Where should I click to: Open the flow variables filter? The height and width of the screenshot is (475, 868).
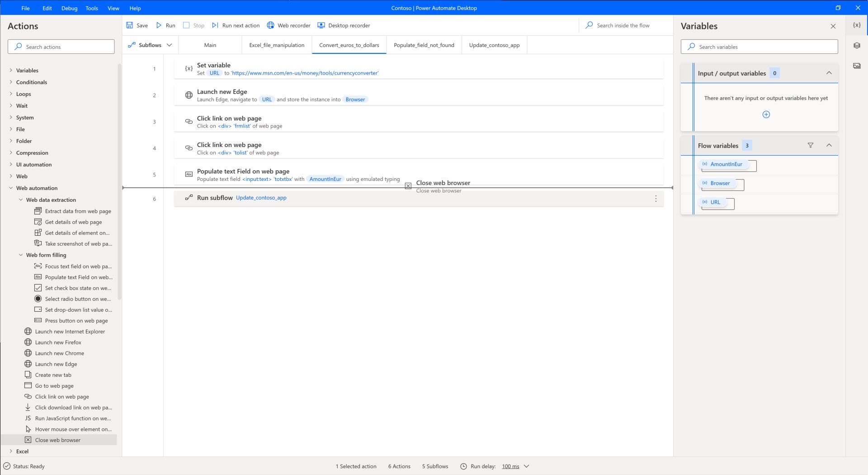click(811, 145)
